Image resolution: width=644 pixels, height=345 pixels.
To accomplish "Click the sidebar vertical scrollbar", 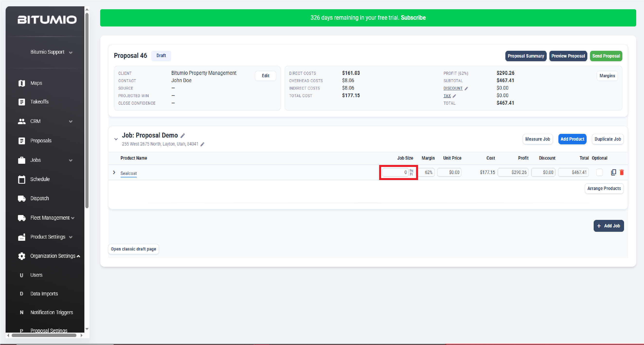I will (87, 110).
